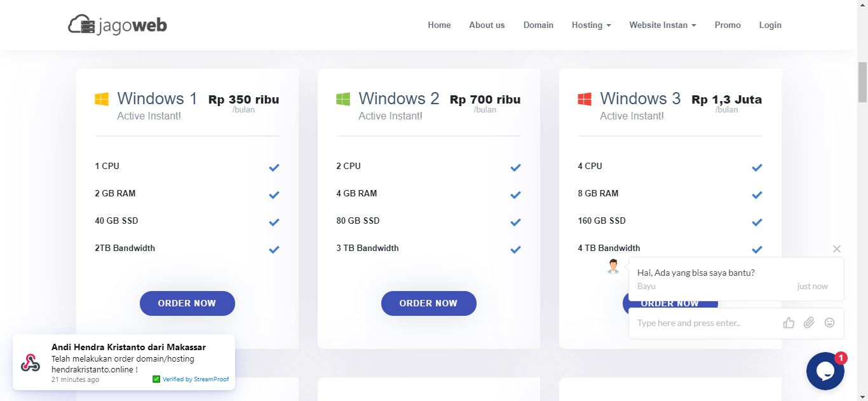The image size is (868, 401).
Task: Order the Windows 1 plan now
Action: click(187, 303)
